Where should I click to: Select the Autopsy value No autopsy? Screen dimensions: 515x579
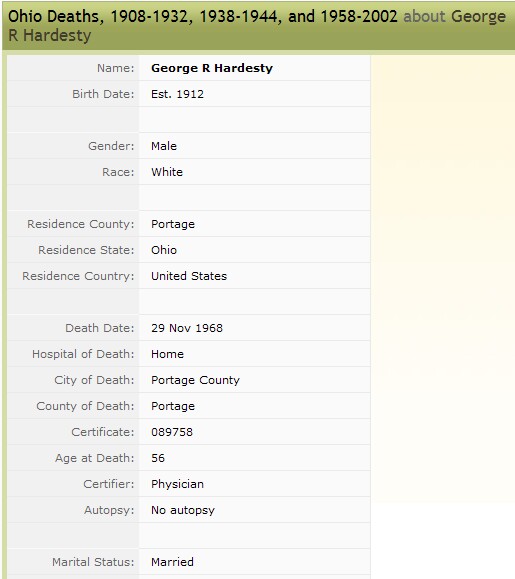tap(183, 510)
